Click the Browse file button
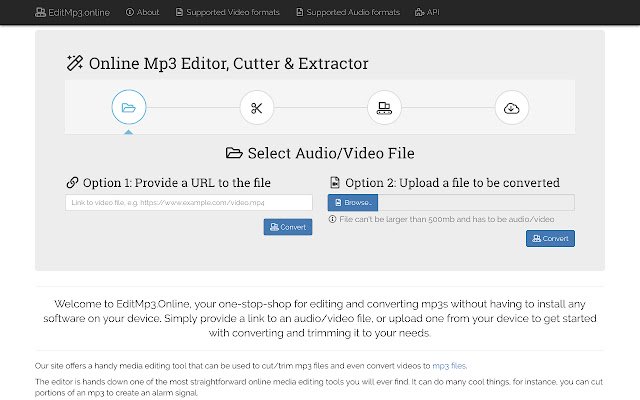 pos(353,202)
